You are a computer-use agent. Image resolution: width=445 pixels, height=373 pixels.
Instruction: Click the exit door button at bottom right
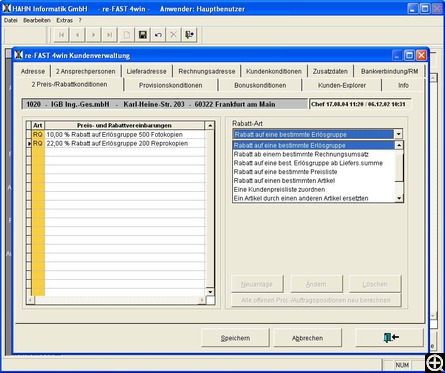pyautogui.click(x=390, y=338)
